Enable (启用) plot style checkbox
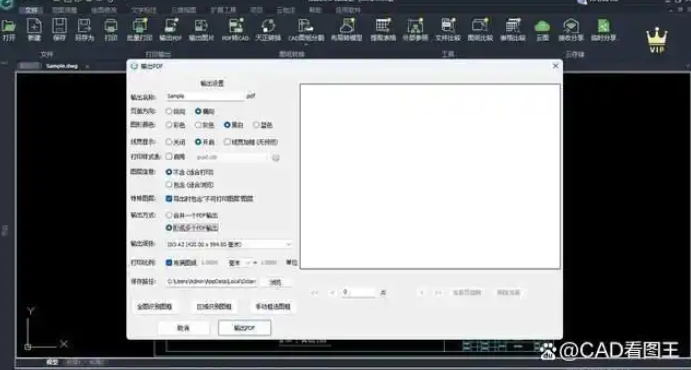The image size is (691, 370). [x=169, y=156]
